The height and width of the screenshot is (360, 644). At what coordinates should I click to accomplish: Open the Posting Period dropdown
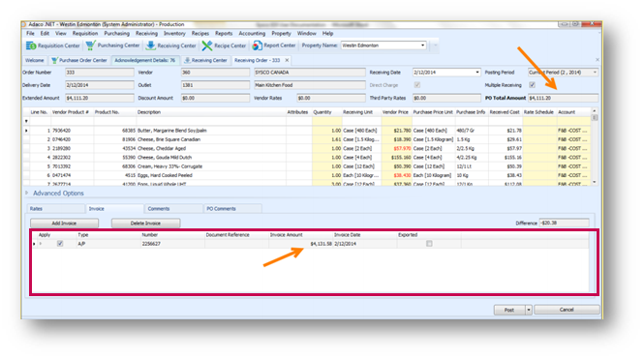595,73
